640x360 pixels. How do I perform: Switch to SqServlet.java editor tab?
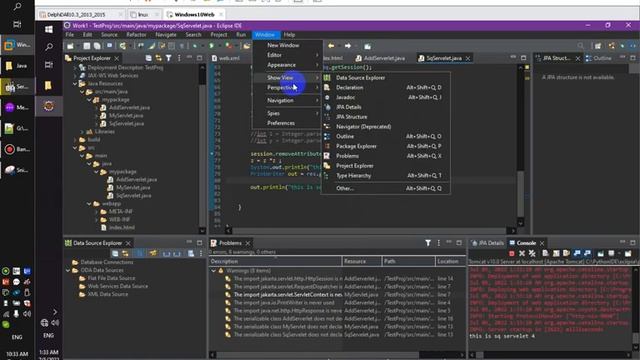point(444,58)
